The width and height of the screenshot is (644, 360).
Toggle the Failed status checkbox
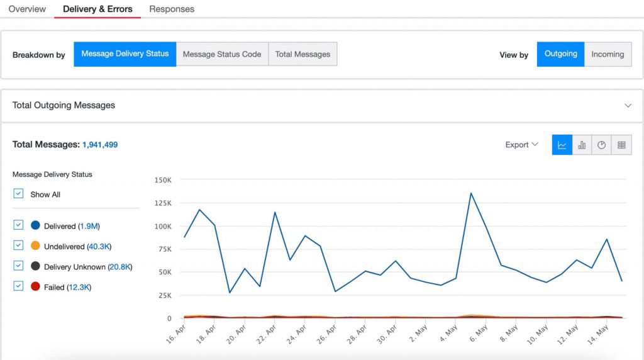click(x=18, y=286)
